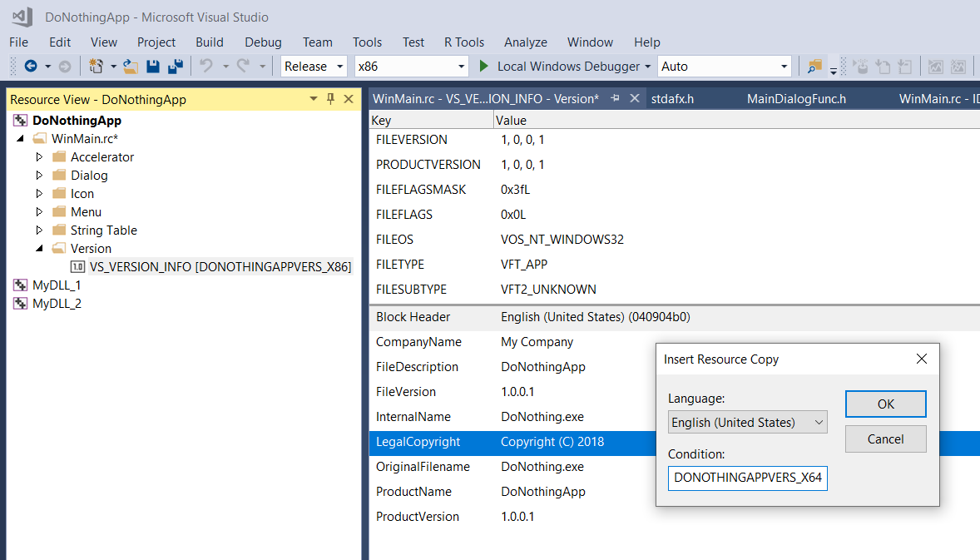Open the Build menu
The image size is (980, 560).
[x=210, y=42]
